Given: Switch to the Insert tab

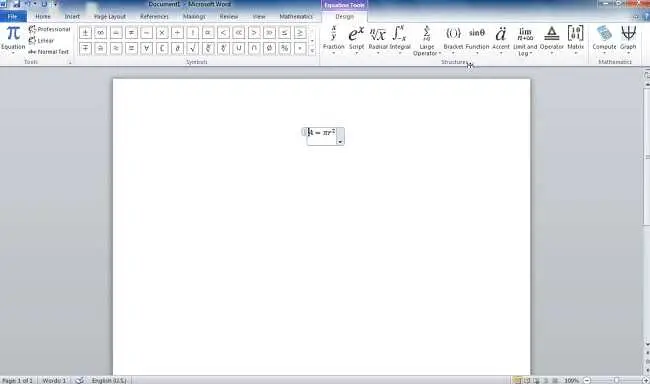Looking at the screenshot, I should 72,17.
